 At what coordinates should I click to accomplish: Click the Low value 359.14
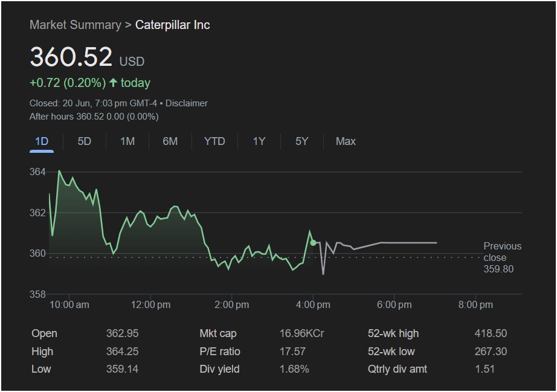pos(122,369)
